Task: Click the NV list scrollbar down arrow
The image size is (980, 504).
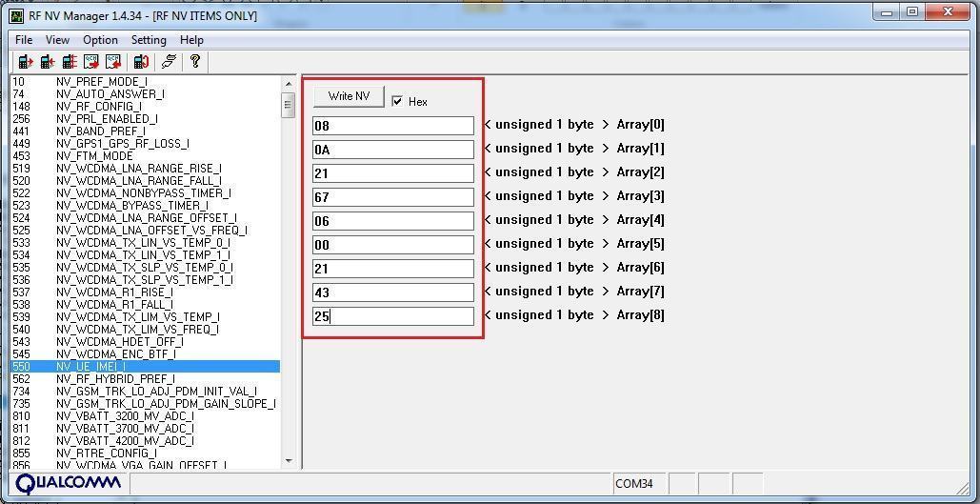Action: tap(289, 461)
